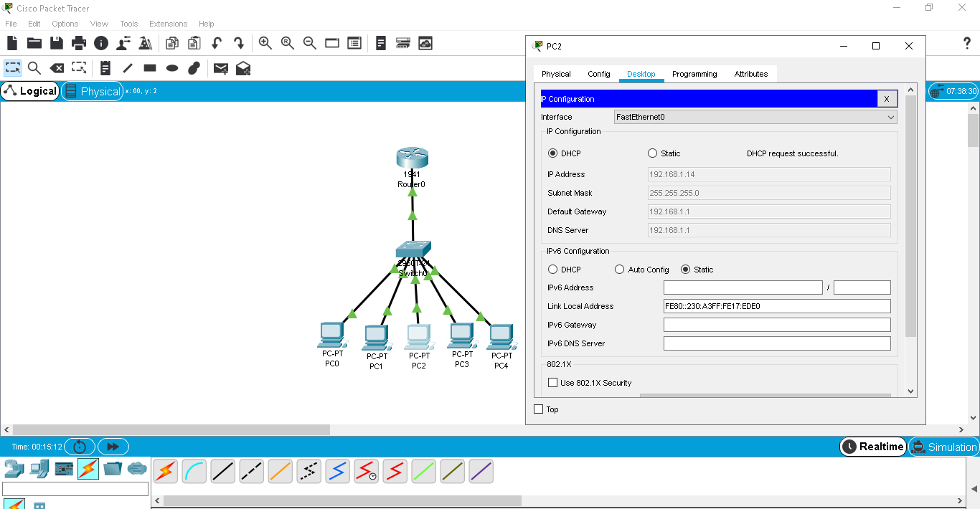This screenshot has width=980, height=509.
Task: Open the cloud PT icon in toolbar
Action: (x=425, y=43)
